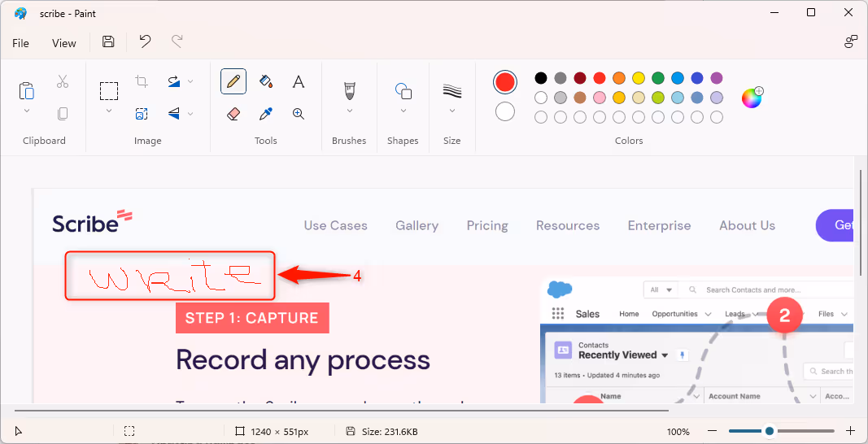Click the horizontal scrollbar of the canvas

coord(341,411)
